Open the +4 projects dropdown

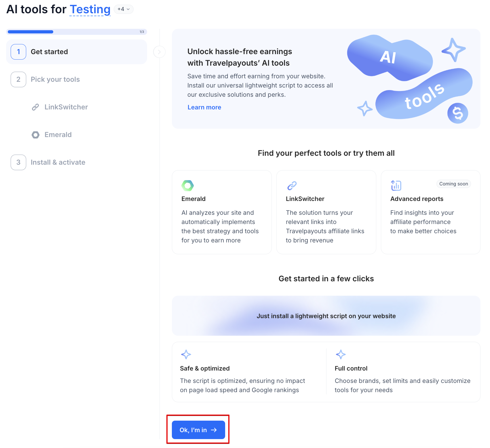coord(124,9)
